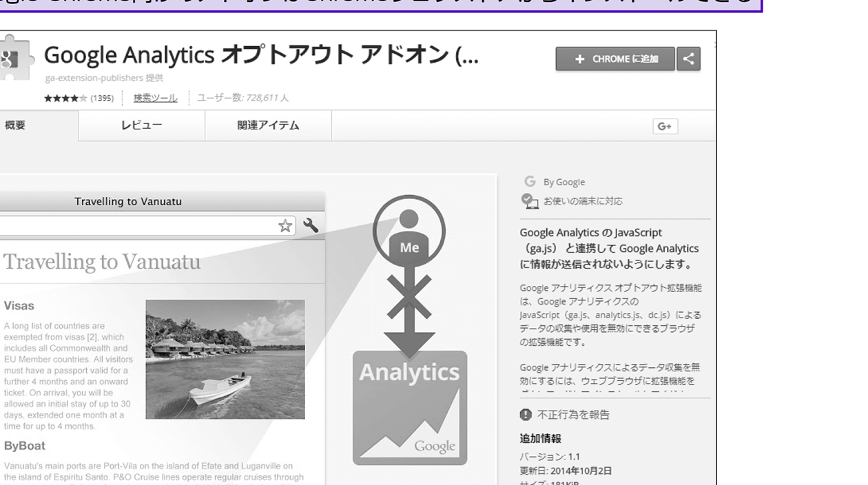Click the 不正行為を報告 link
This screenshot has width=868, height=485.
click(573, 415)
